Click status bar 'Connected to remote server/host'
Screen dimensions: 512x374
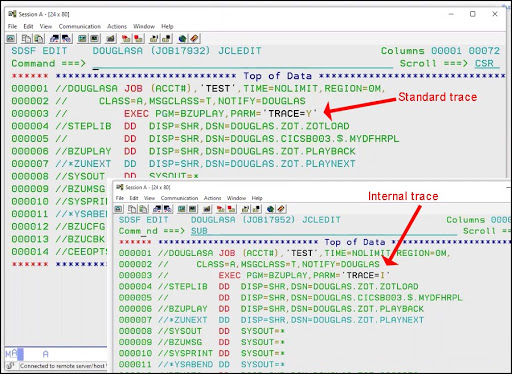[x=62, y=366]
